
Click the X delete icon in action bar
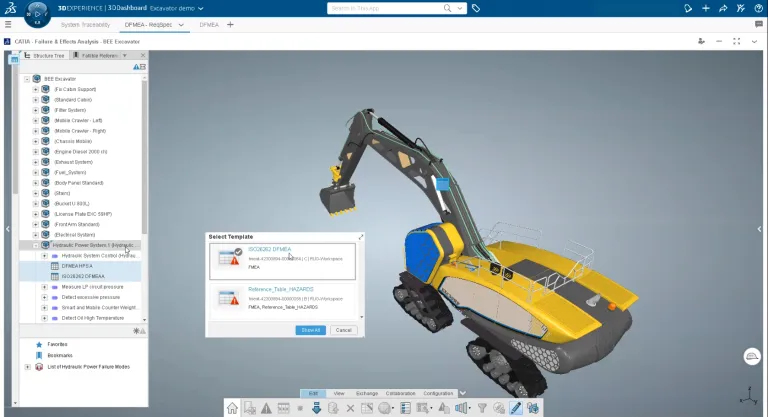tap(350, 408)
